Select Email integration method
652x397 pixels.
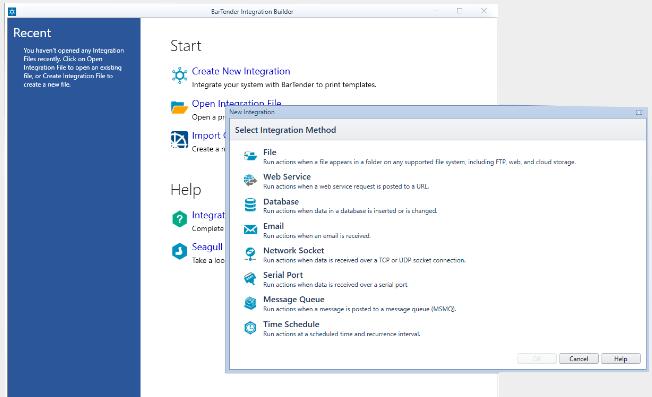pos(273,226)
